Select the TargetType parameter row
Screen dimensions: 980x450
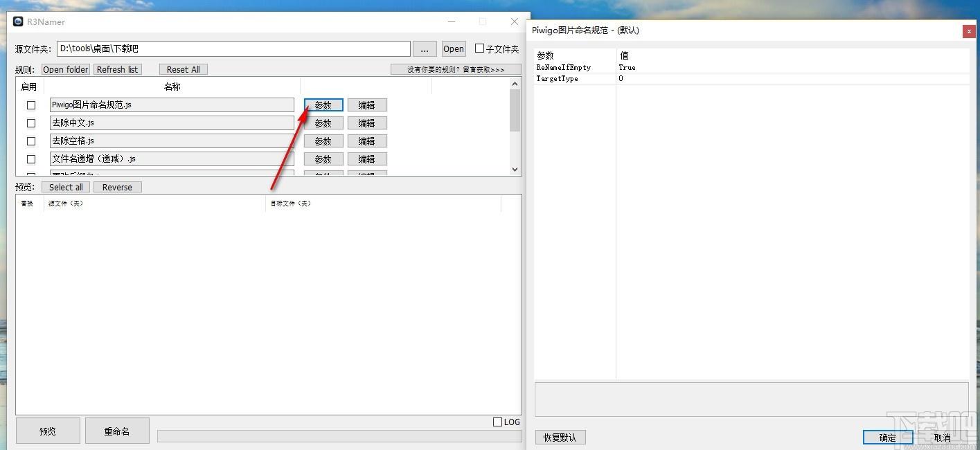(753, 79)
